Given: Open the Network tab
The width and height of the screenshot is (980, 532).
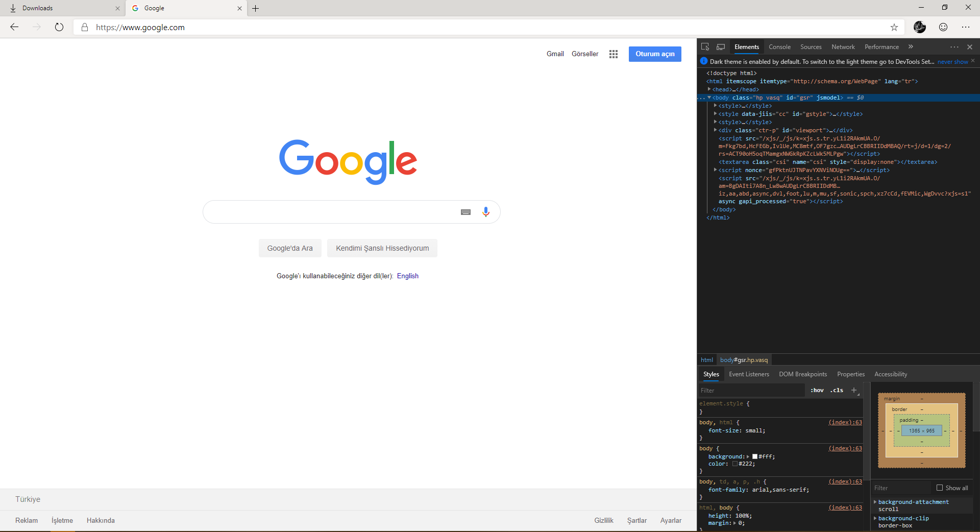Looking at the screenshot, I should [x=843, y=47].
